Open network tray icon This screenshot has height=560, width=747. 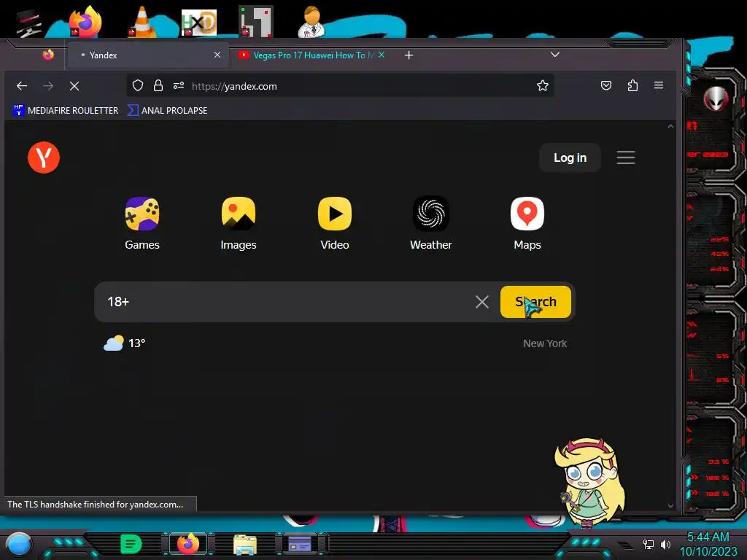pos(648,544)
